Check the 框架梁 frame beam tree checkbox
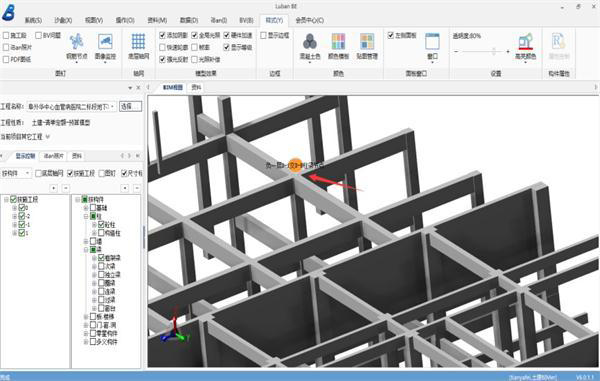 pos(101,258)
